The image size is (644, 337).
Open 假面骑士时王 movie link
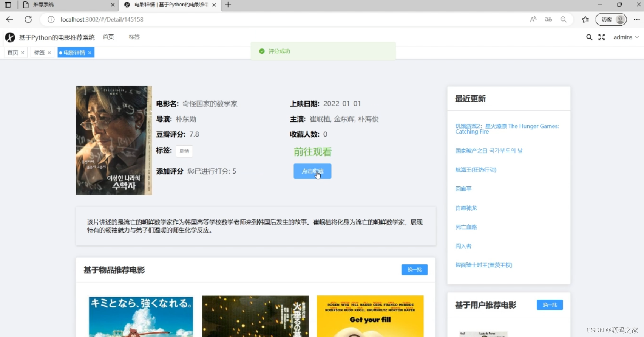483,265
